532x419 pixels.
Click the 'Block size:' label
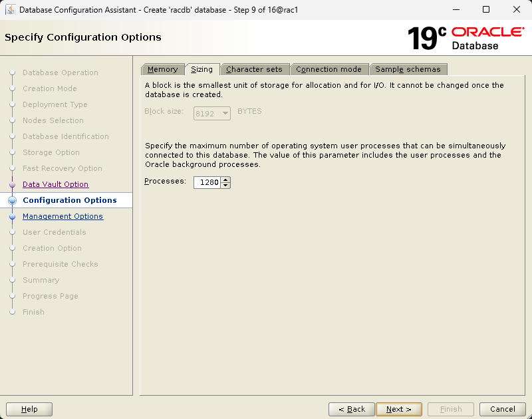164,111
